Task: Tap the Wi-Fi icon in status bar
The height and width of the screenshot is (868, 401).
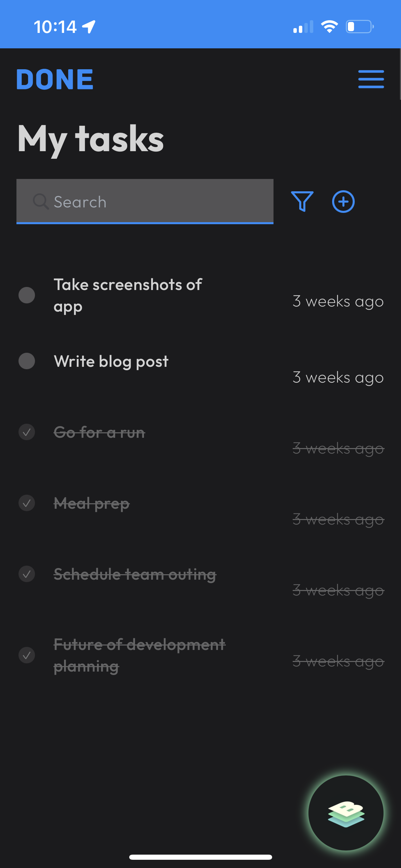Action: (x=329, y=26)
